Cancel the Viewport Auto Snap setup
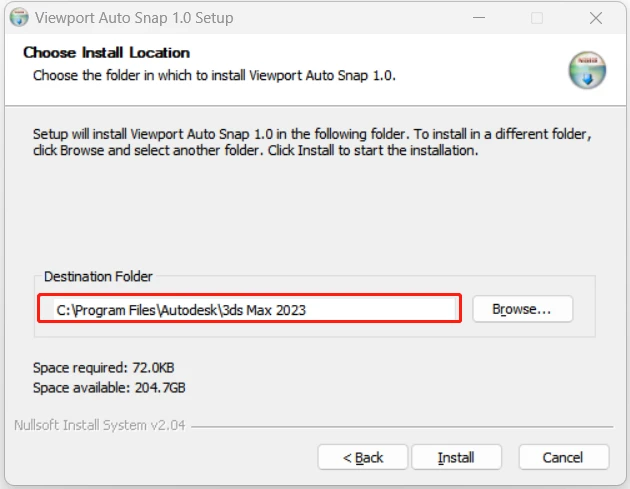Screen dimensions: 630x489 click(x=563, y=457)
